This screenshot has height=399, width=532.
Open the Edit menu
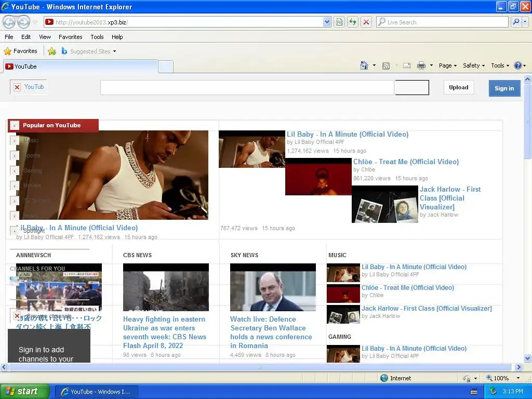[26, 37]
